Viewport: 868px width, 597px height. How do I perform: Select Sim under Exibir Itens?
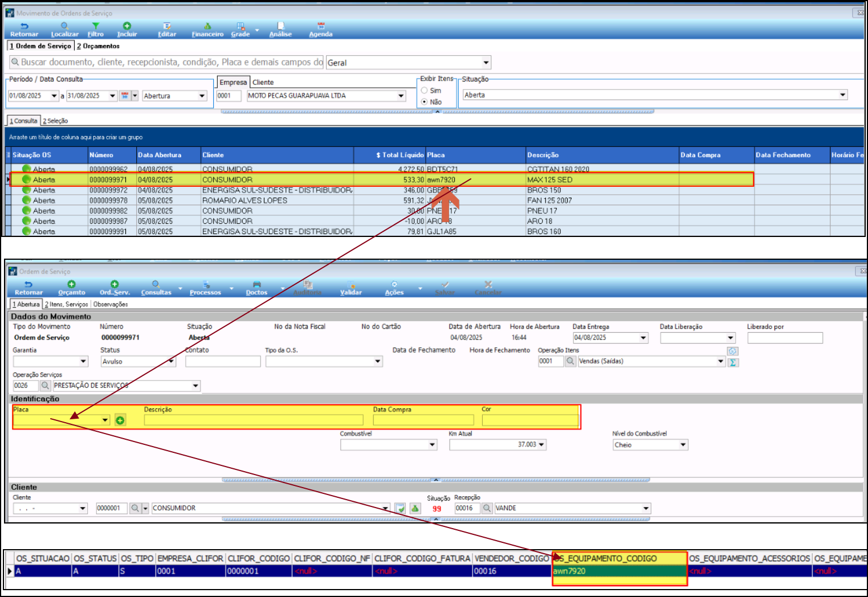click(425, 91)
